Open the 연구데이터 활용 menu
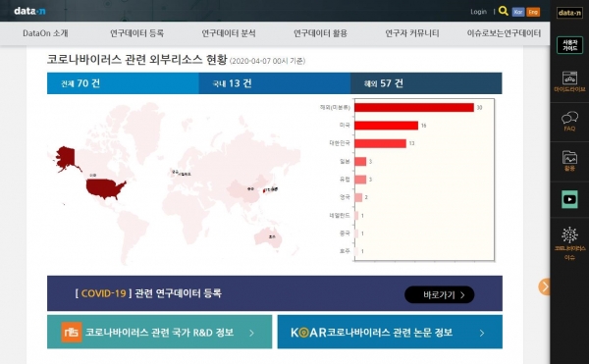 [x=320, y=33]
